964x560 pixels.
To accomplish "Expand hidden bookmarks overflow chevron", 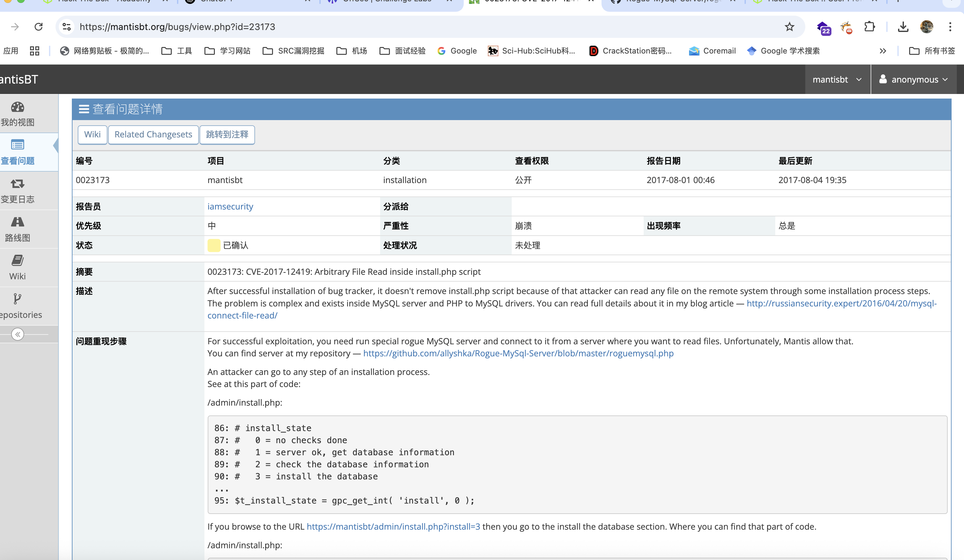I will tap(883, 51).
